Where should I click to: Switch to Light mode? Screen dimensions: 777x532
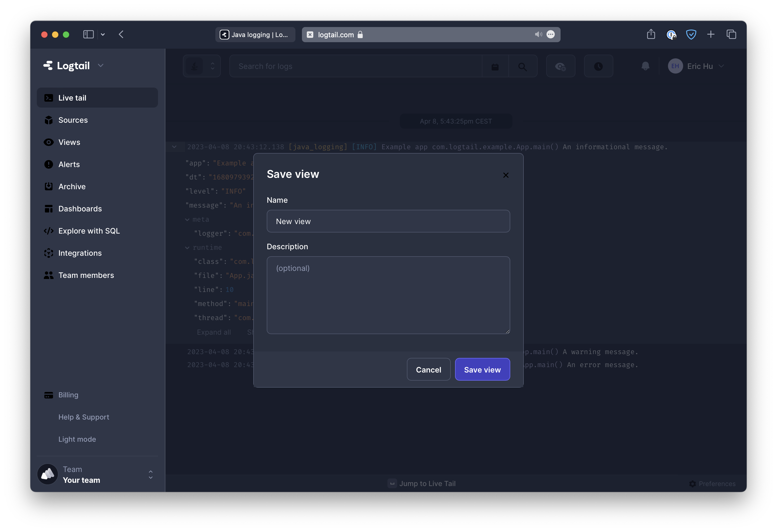[77, 439]
